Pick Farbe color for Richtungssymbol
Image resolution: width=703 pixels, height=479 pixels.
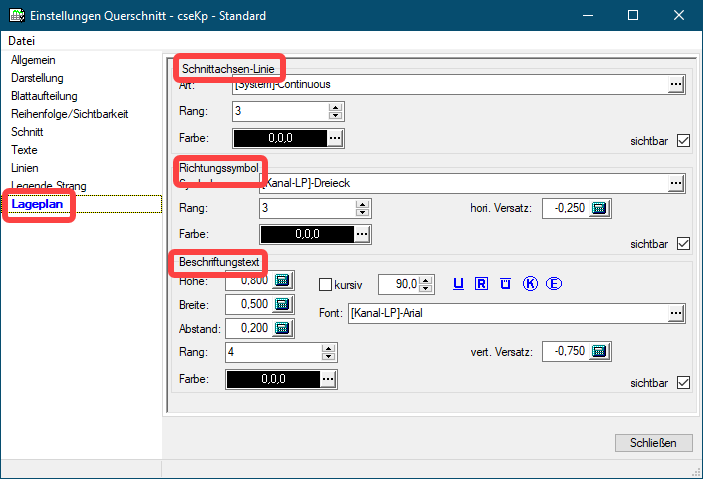pos(362,233)
